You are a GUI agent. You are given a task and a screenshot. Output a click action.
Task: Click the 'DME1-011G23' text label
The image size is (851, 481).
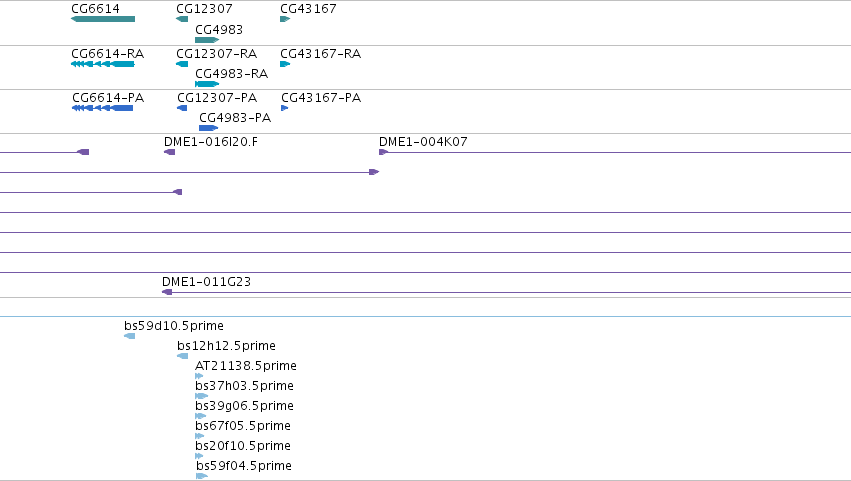pyautogui.click(x=206, y=282)
